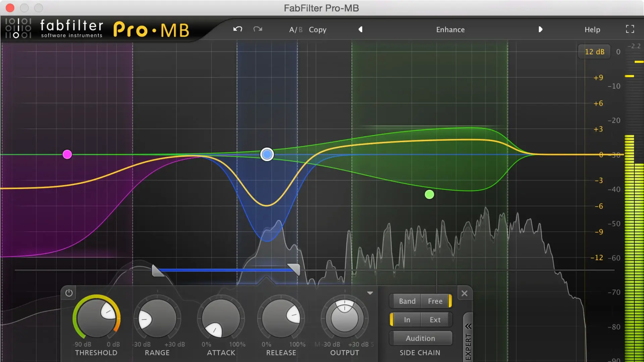Screen dimensions: 644x362
Task: Change the 12 dB meter scale
Action: tap(594, 51)
